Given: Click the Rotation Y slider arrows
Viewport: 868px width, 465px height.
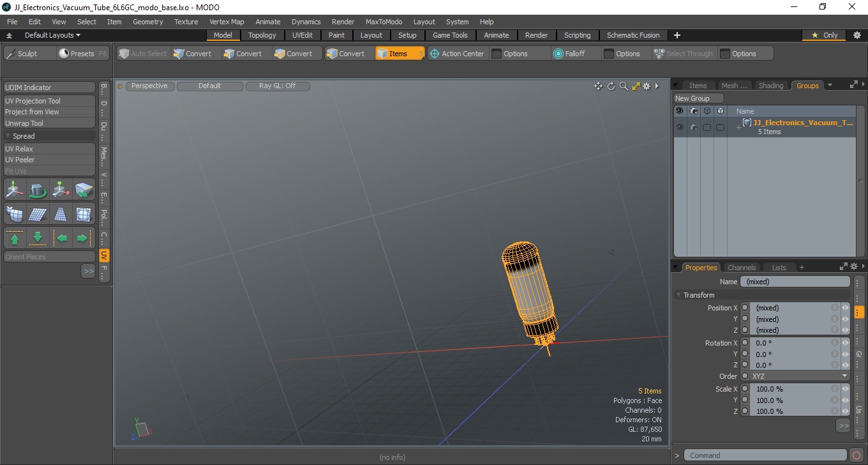Looking at the screenshot, I should click(x=846, y=354).
